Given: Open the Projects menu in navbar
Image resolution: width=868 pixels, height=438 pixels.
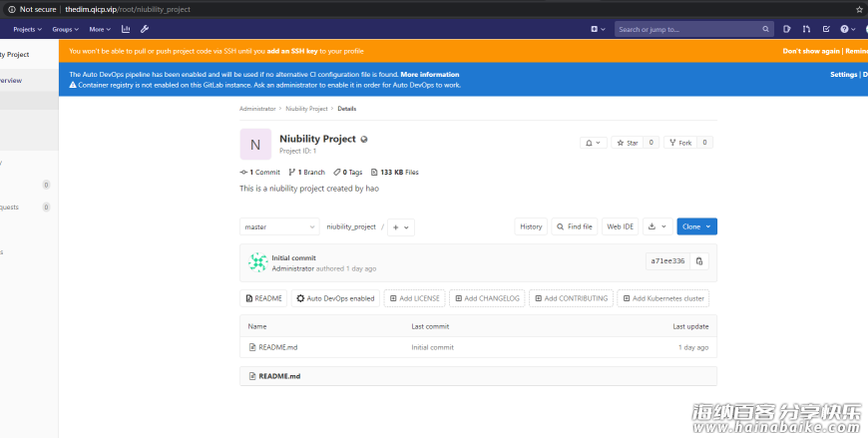Looking at the screenshot, I should coord(27,29).
